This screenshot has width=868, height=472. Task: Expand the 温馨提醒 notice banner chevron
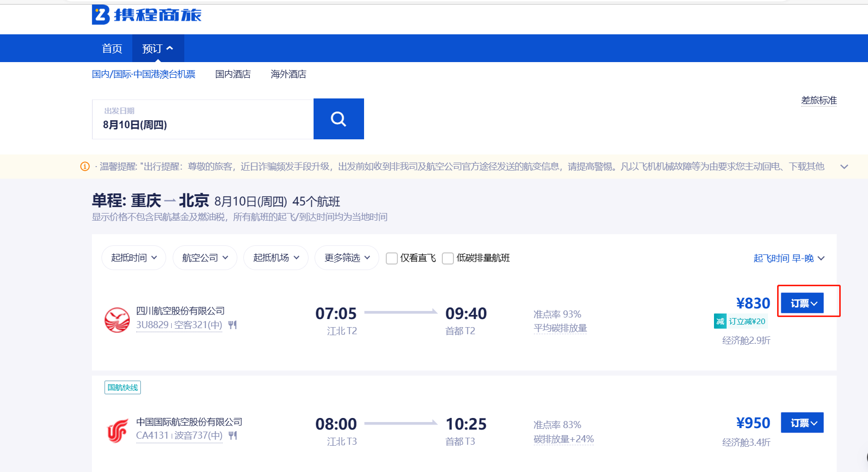click(844, 167)
